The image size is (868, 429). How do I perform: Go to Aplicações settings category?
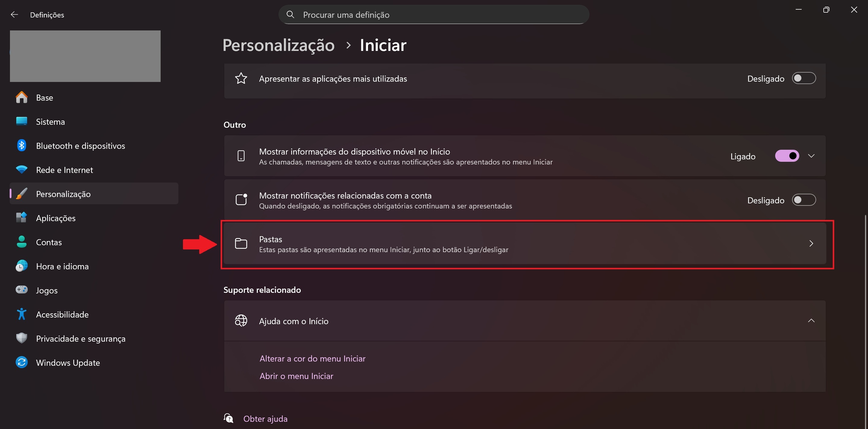tap(55, 218)
